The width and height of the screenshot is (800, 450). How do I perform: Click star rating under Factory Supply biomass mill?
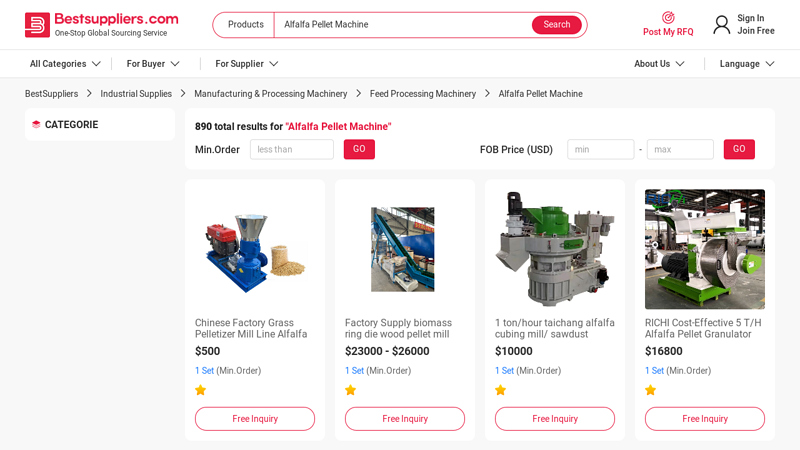351,390
